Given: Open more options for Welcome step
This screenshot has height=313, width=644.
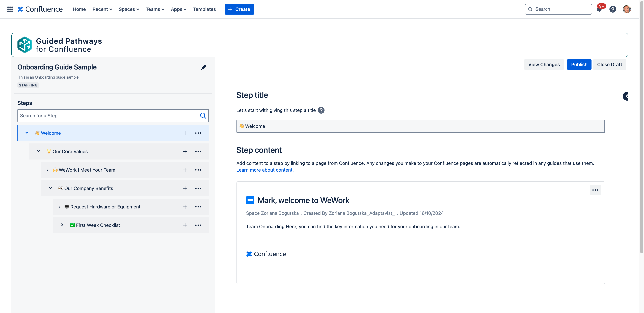Looking at the screenshot, I should [x=198, y=133].
